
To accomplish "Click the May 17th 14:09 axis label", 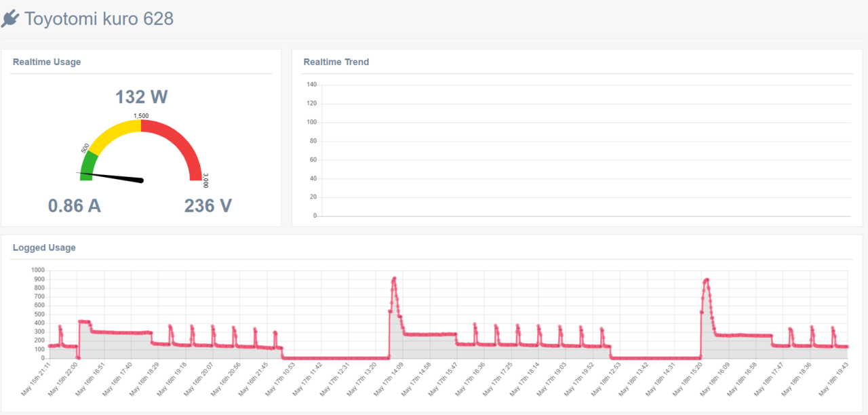I will (388, 379).
